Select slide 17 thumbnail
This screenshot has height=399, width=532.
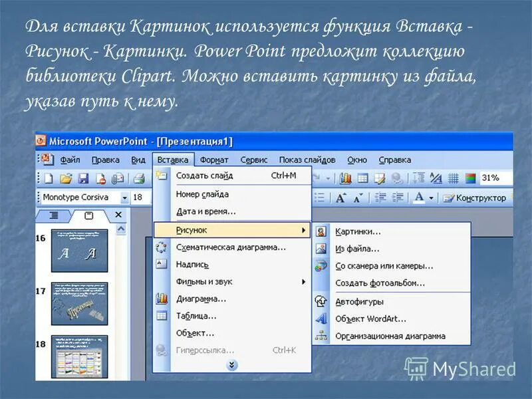(x=79, y=304)
